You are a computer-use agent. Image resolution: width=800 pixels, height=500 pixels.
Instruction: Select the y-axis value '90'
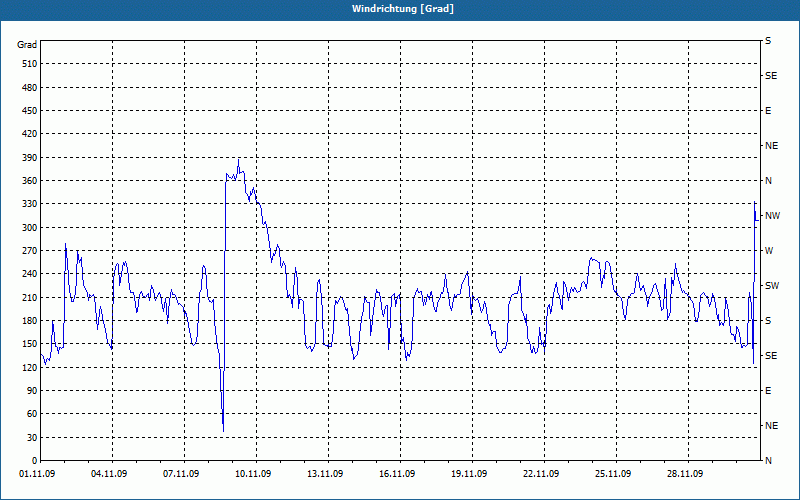coord(33,391)
